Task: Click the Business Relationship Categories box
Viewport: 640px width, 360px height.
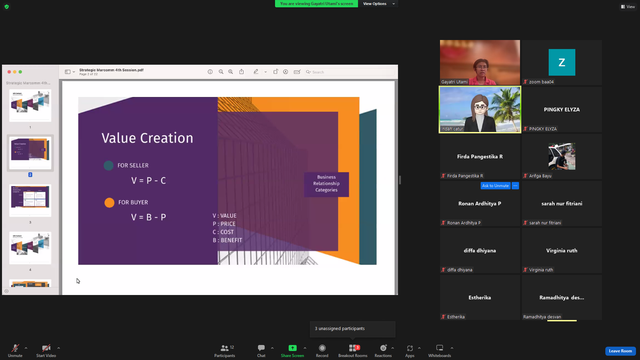Action: 327,184
